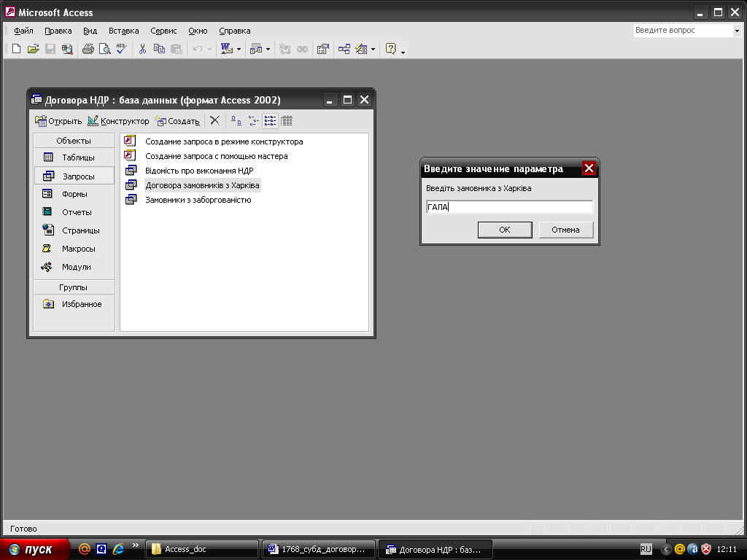
Task: Click Открыть in the database window
Action: (58, 121)
